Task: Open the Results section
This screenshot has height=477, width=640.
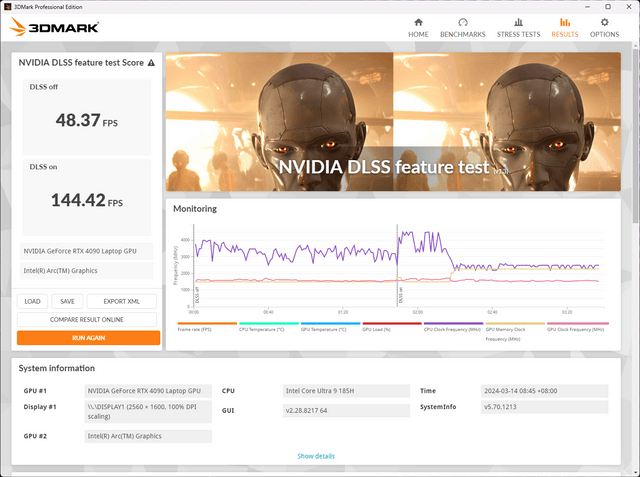Action: (x=564, y=28)
